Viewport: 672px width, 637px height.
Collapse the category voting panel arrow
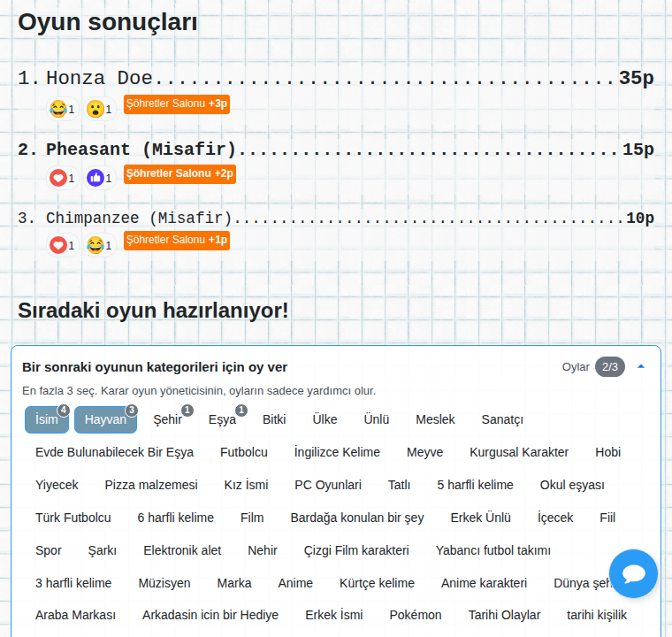point(641,367)
